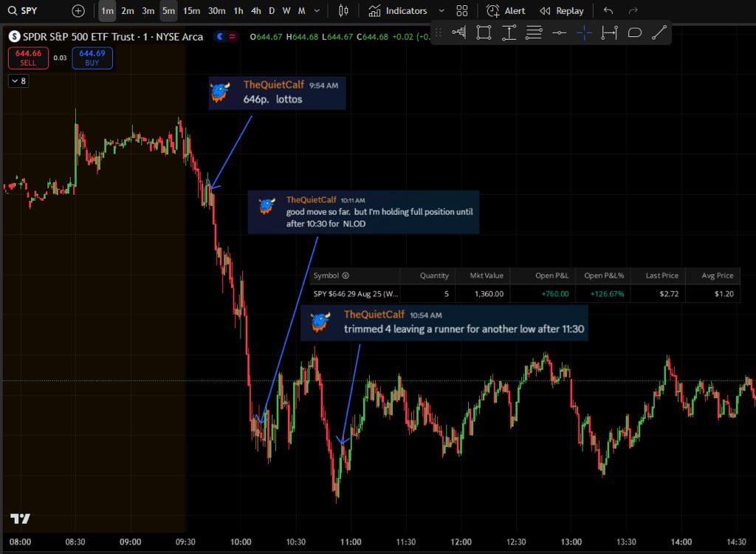Open the candlestick chart type selector
Viewport: 756px width, 554px height.
(343, 10)
